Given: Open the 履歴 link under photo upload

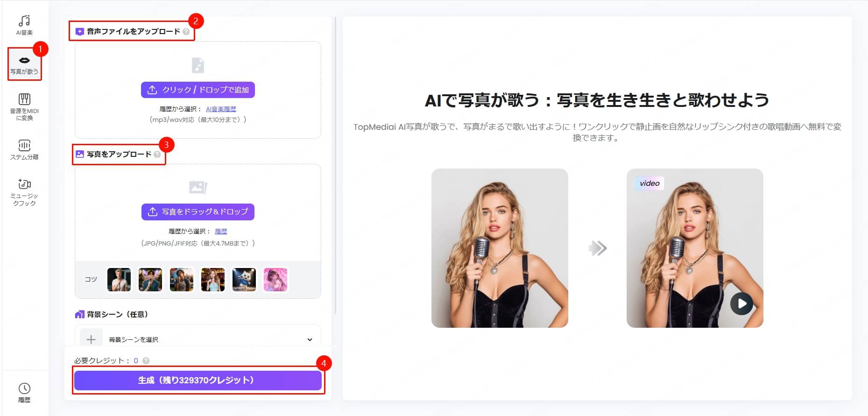Looking at the screenshot, I should (x=221, y=231).
